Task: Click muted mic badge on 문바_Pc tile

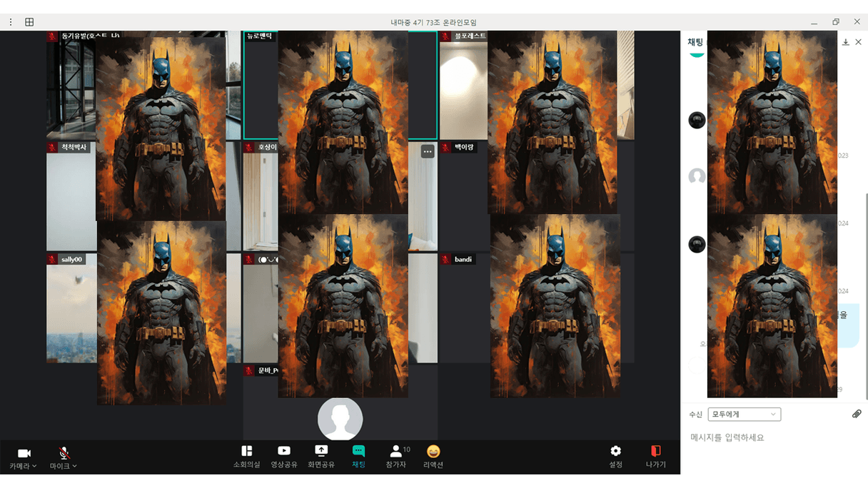Action: click(x=249, y=371)
